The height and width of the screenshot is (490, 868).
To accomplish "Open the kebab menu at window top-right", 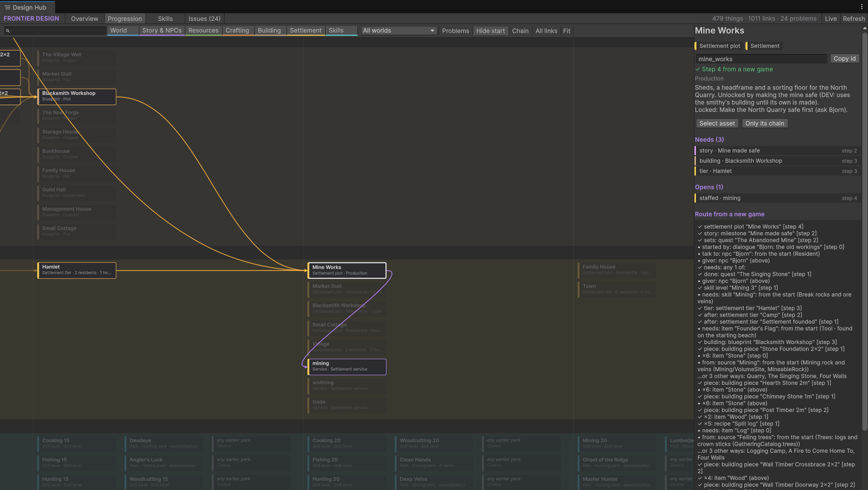I will tap(862, 7).
